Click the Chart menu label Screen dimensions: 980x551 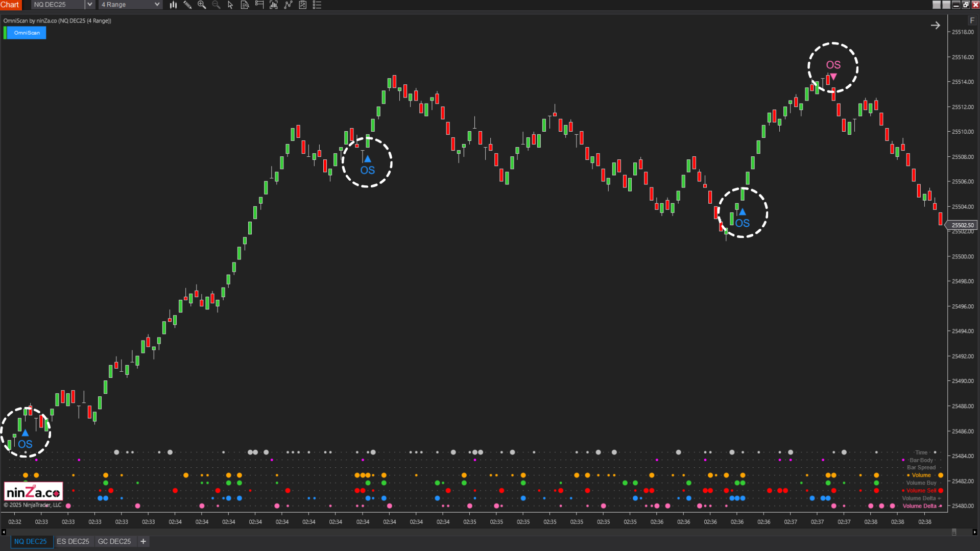(x=10, y=5)
